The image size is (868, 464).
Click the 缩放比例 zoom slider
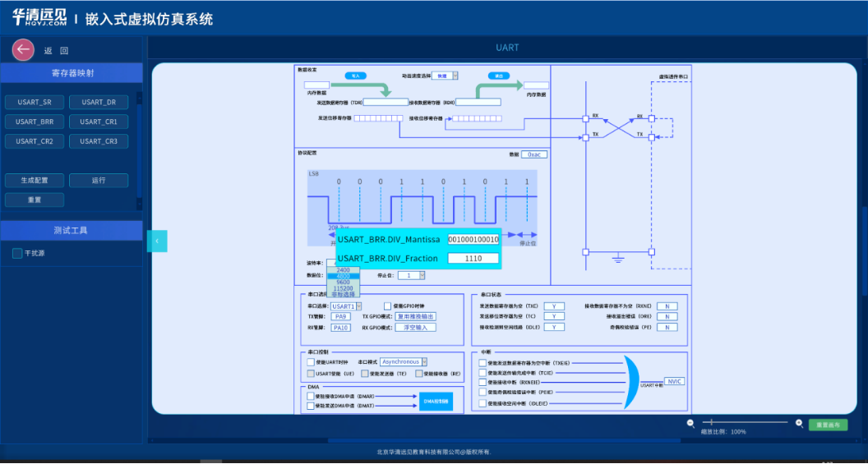coord(745,422)
